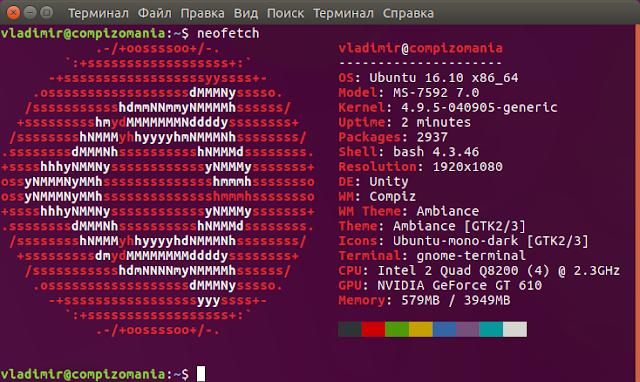Open the Правка menu
This screenshot has width=640, height=382.
202,13
